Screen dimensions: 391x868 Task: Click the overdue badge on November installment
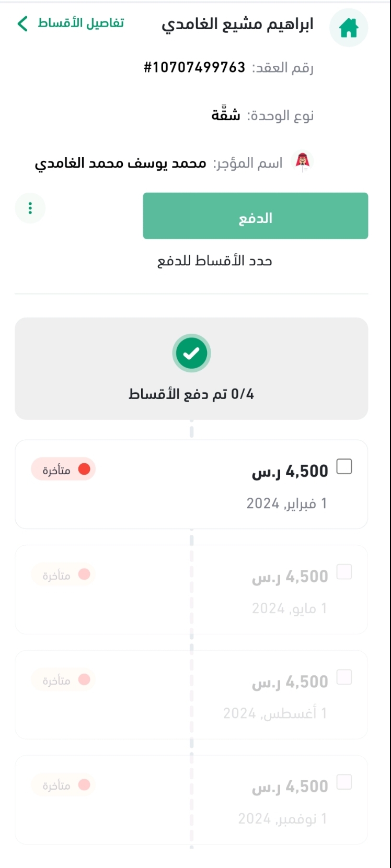[x=63, y=785]
